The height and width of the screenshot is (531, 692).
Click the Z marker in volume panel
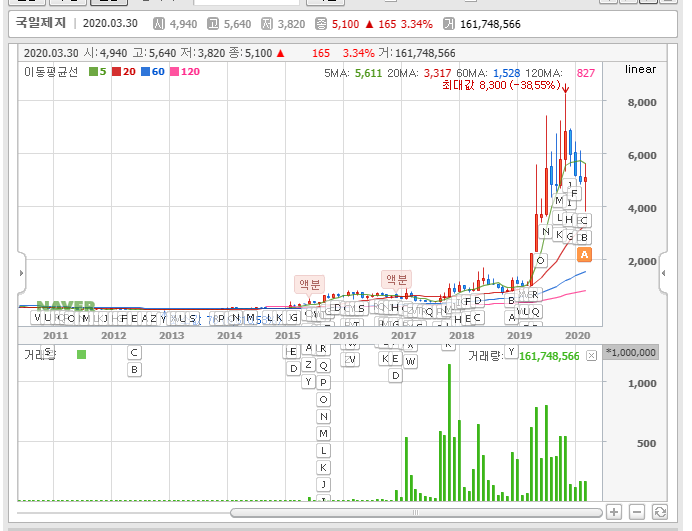click(x=308, y=365)
